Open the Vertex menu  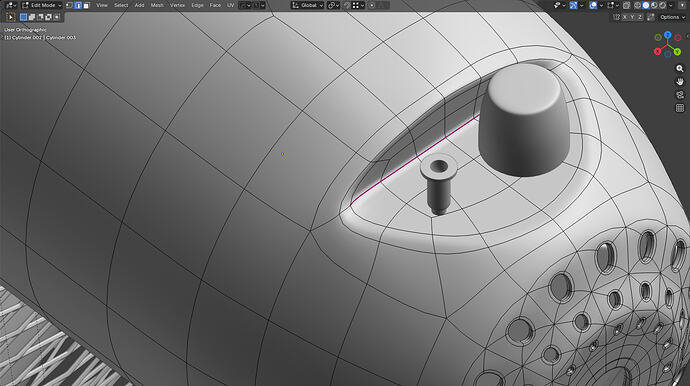click(x=177, y=5)
